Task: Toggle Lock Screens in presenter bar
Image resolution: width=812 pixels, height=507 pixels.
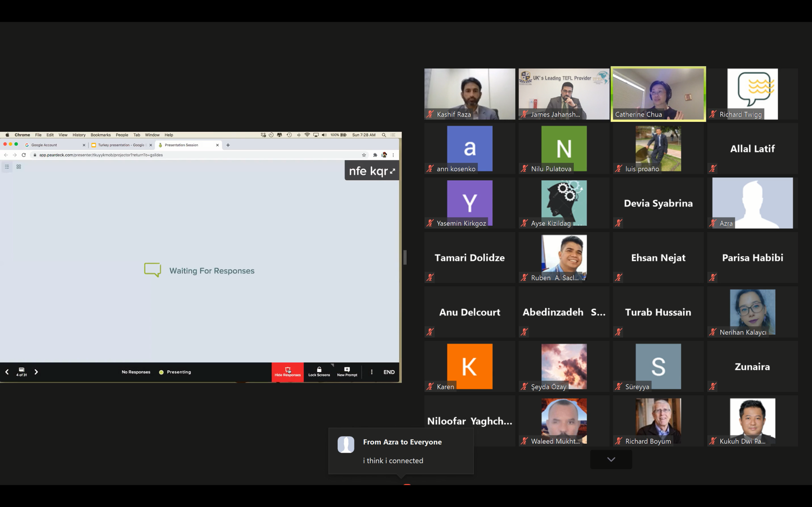Action: 319,372
